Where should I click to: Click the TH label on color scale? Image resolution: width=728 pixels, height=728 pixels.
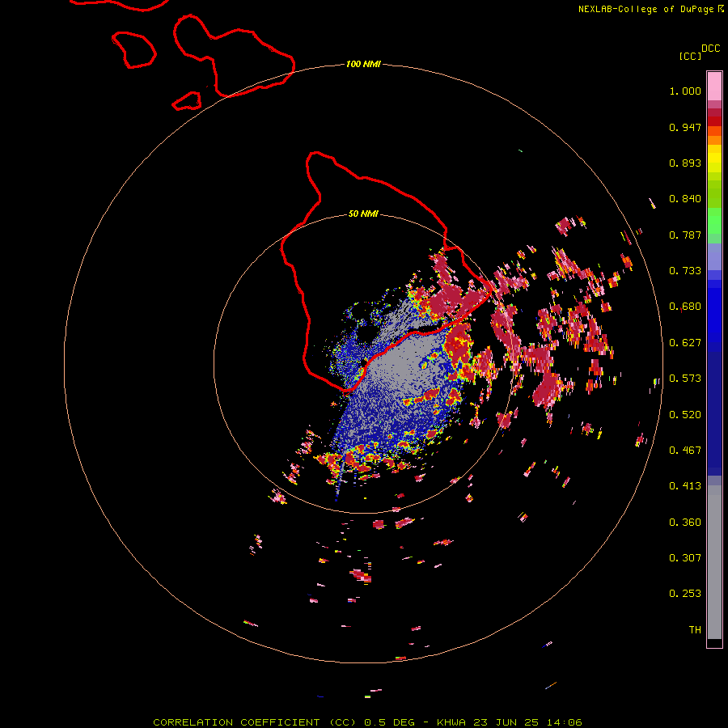[695, 630]
